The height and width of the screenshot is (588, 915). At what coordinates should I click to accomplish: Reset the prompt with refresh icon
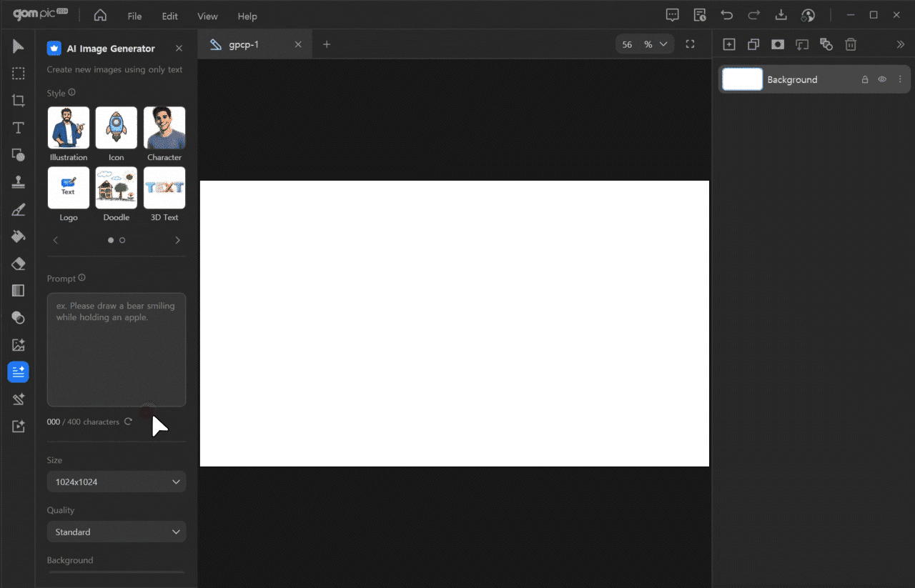[128, 422]
